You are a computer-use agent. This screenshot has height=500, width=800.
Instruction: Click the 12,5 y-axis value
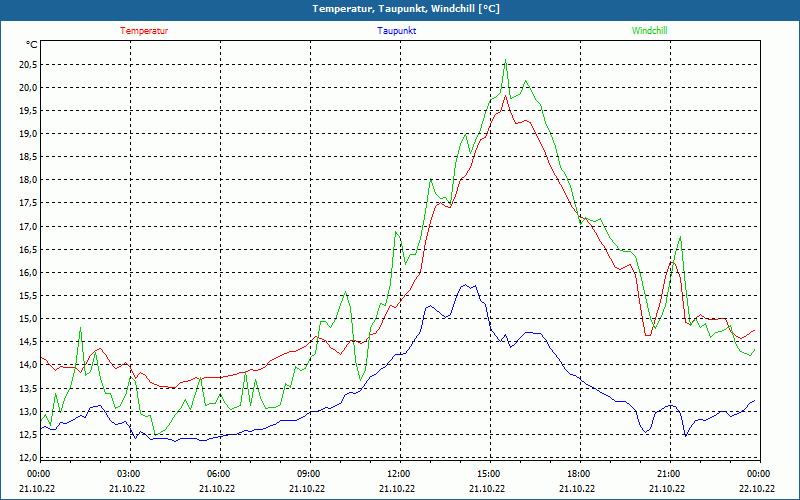28,435
